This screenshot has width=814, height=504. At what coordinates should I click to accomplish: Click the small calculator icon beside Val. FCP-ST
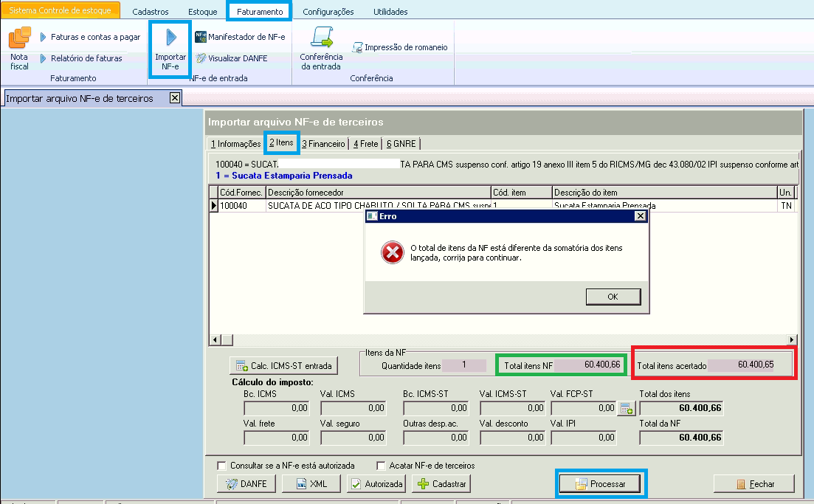626,408
